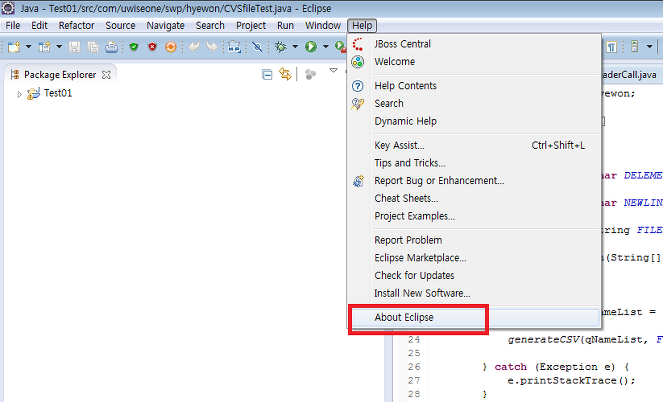This screenshot has height=402, width=663.
Task: Choose Project Examples...
Action: pyautogui.click(x=474, y=216)
